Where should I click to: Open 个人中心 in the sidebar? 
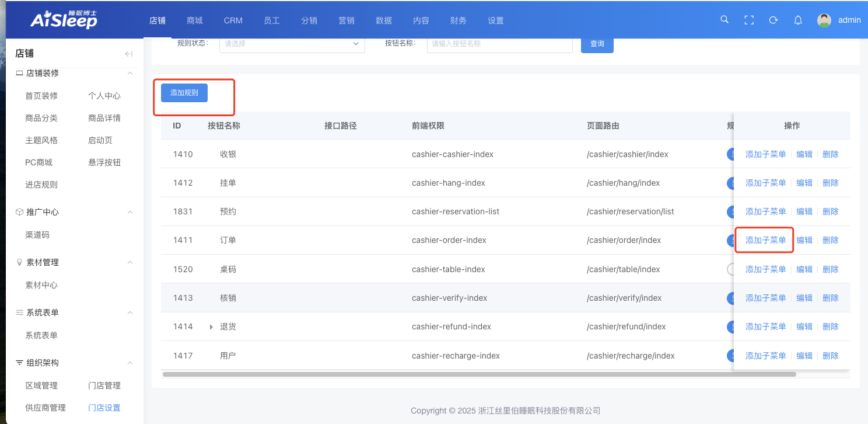pos(104,96)
